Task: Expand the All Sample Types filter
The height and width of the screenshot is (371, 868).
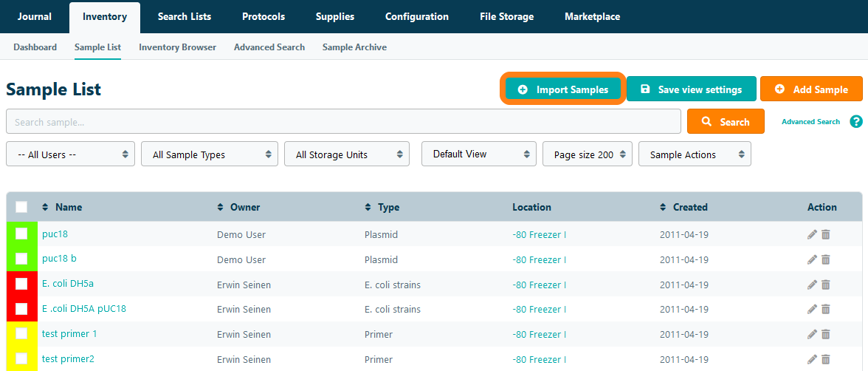Action: click(209, 154)
